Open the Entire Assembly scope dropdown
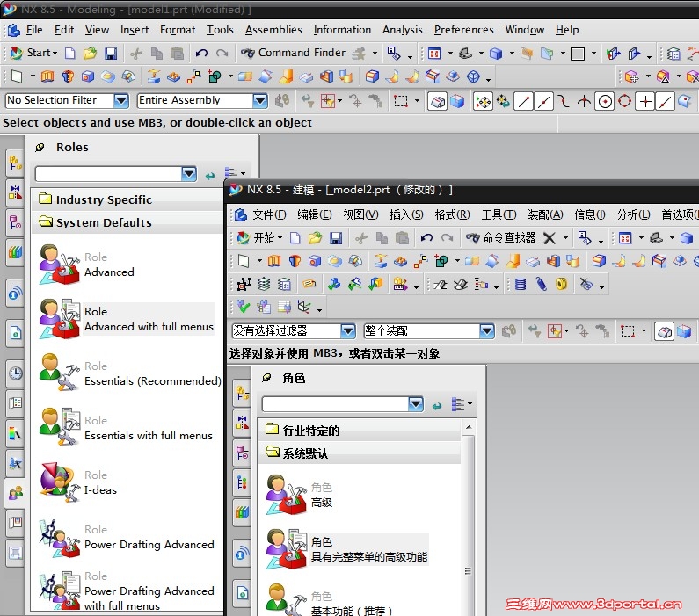This screenshot has width=699, height=616. (x=260, y=101)
